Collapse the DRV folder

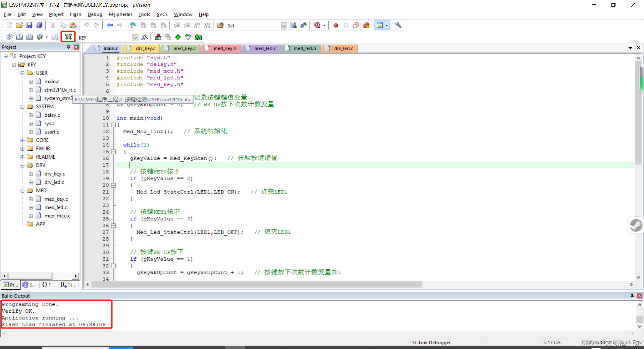(22, 165)
